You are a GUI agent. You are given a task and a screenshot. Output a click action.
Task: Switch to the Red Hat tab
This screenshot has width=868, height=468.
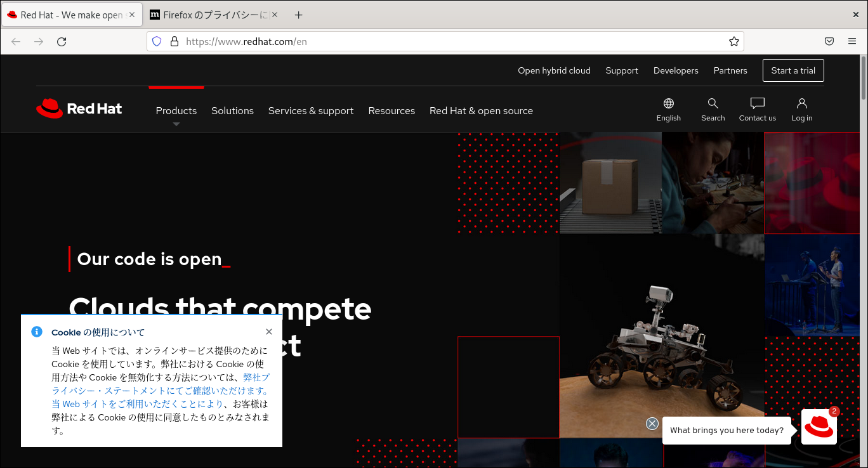(x=72, y=15)
